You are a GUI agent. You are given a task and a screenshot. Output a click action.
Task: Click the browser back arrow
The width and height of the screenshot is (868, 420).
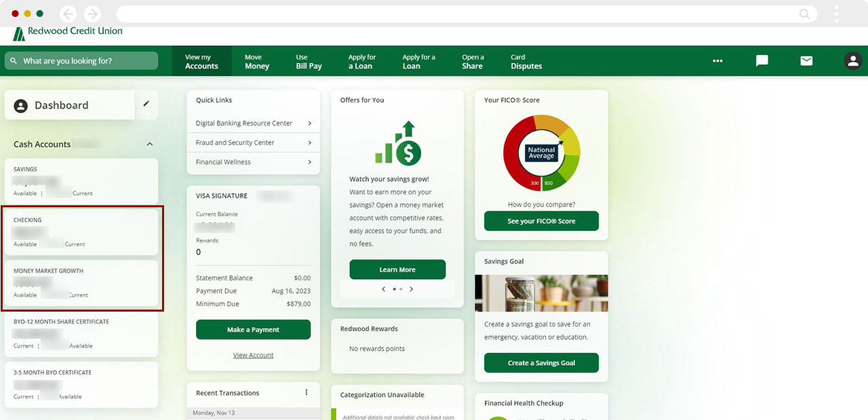[x=68, y=14]
